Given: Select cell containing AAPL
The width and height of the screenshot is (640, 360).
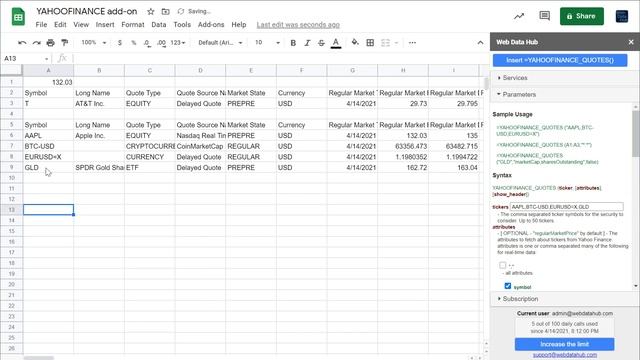Looking at the screenshot, I should [x=48, y=136].
